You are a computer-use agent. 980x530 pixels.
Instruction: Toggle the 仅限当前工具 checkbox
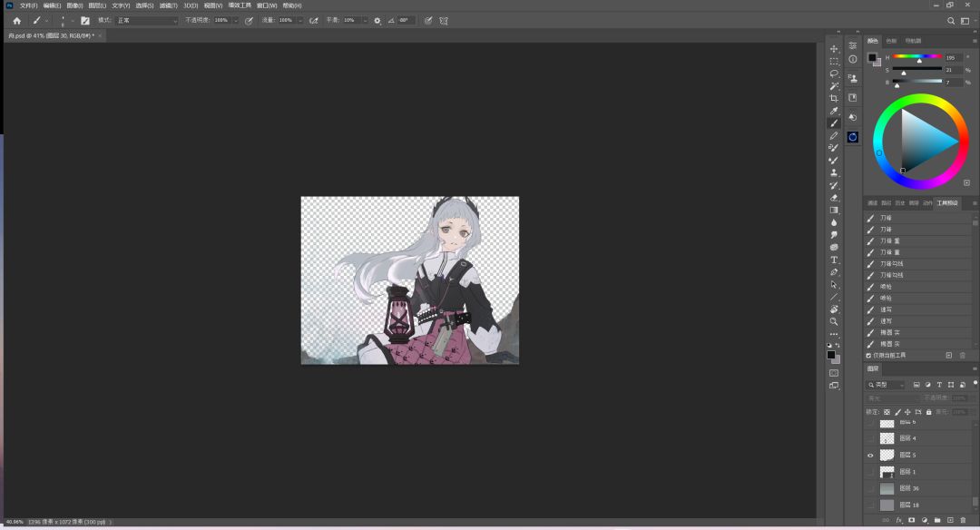868,355
